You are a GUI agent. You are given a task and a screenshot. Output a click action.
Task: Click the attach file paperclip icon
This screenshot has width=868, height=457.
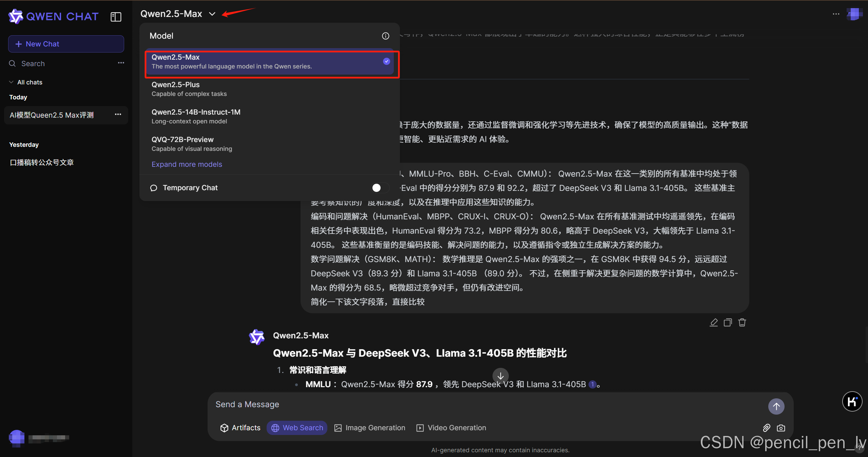point(766,428)
